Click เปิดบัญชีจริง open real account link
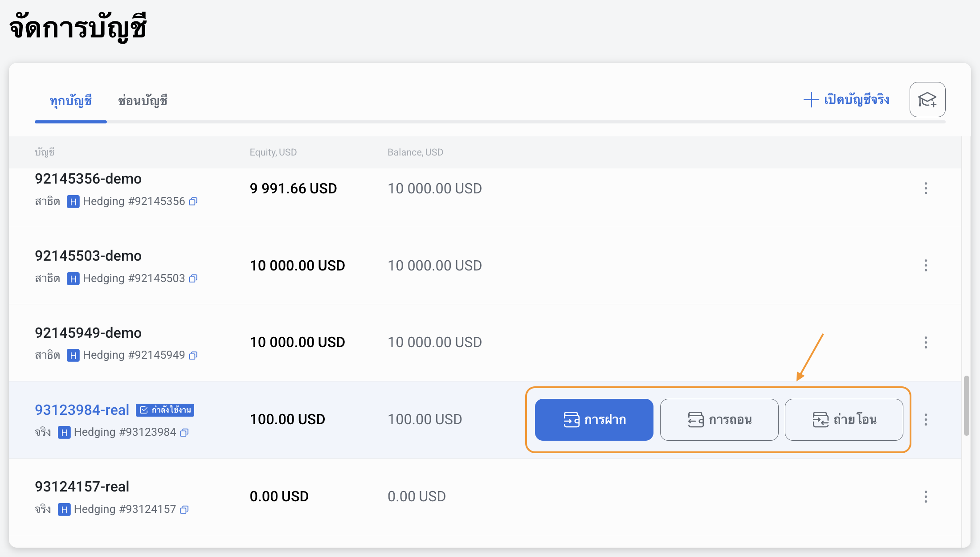980x557 pixels. point(846,99)
